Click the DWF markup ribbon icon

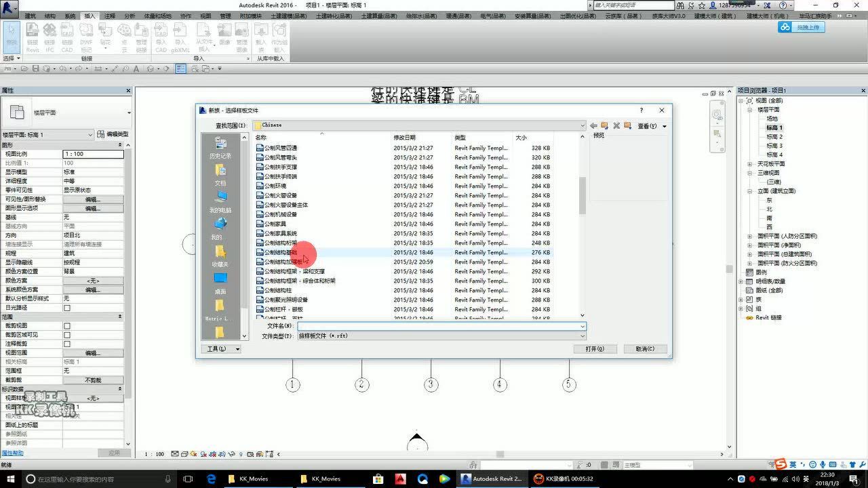(x=86, y=36)
